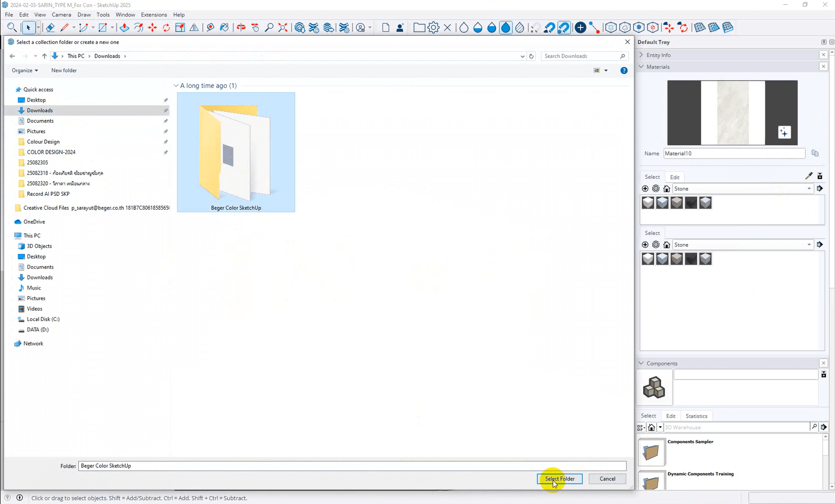Screen dimensions: 835x504
Task: Pick the darkest stone swatch in top row
Action: click(x=691, y=203)
